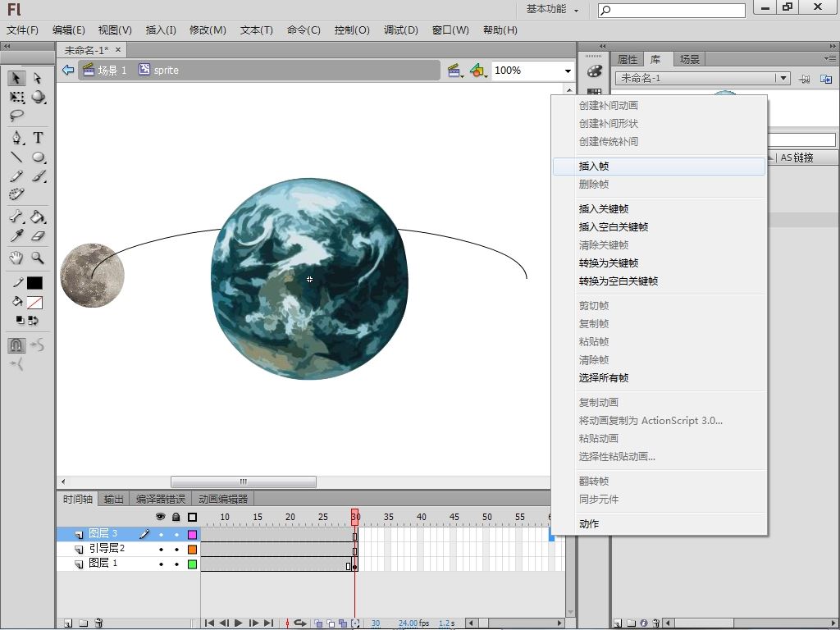Expand the 未命名-1 library document dropdown

point(783,78)
